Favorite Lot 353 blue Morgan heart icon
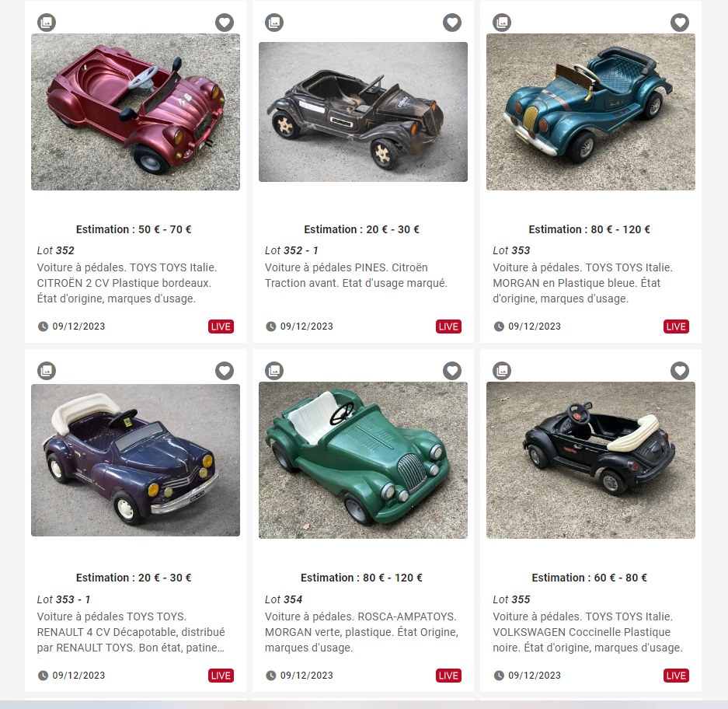Image resolution: width=728 pixels, height=709 pixels. (680, 23)
